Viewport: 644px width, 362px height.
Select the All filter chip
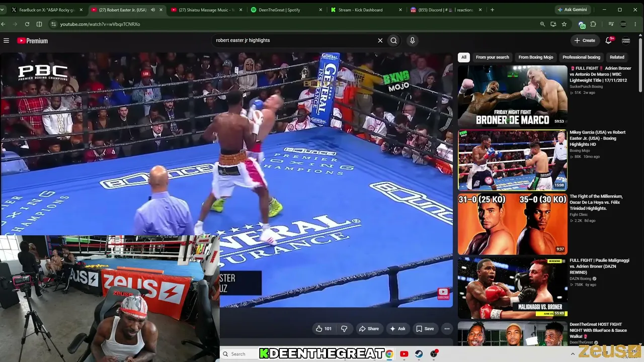point(464,57)
